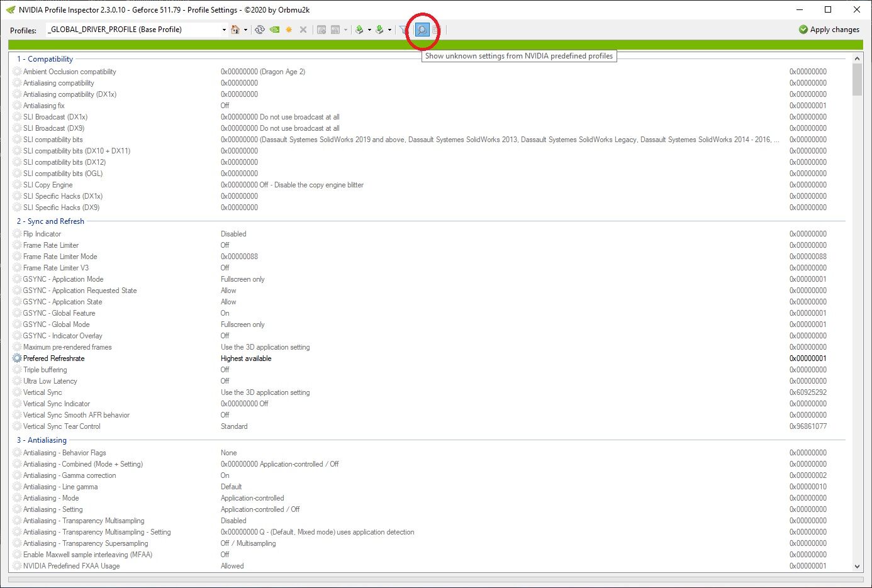Restore profile to NVIDIA defaults with green logo icon
Image resolution: width=872 pixels, height=588 pixels.
coord(274,30)
